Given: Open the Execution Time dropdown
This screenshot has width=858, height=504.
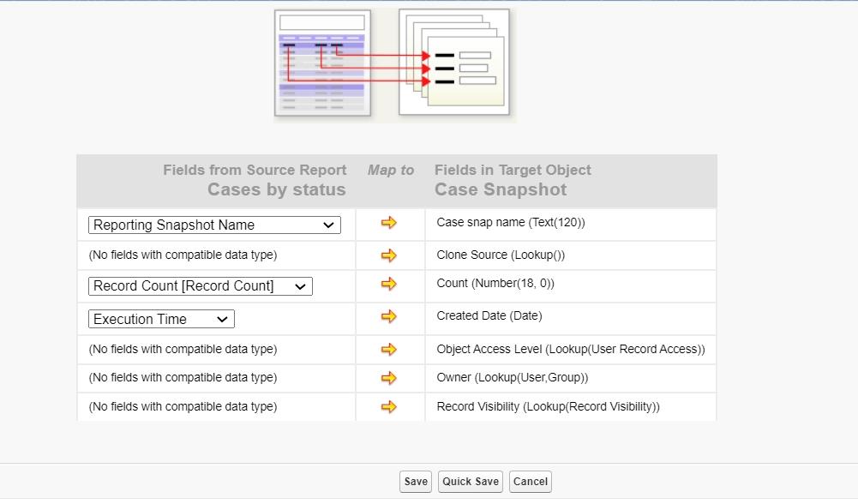Looking at the screenshot, I should coord(161,320).
